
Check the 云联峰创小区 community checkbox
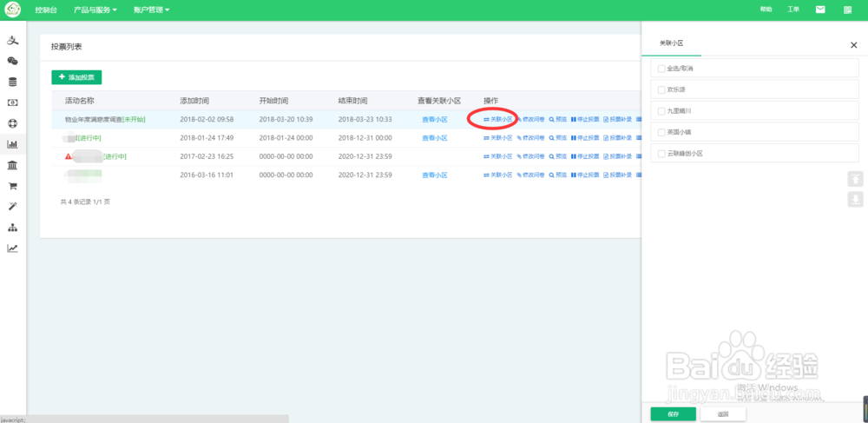pos(661,154)
